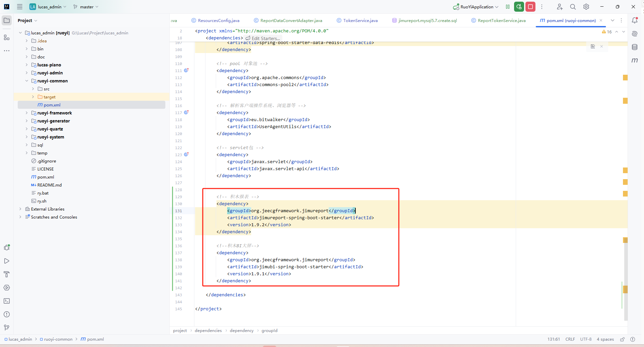Open the Run tool window

click(7, 261)
